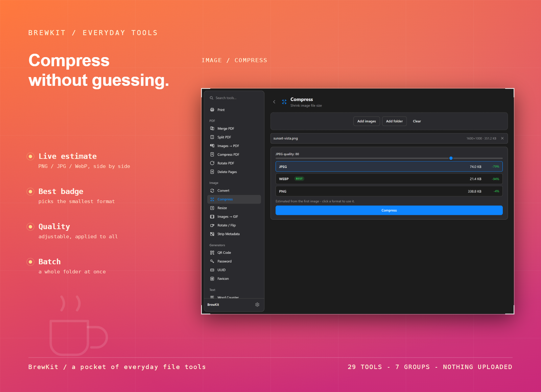This screenshot has height=392, width=541.
Task: Click the Add folder button
Action: tap(394, 121)
